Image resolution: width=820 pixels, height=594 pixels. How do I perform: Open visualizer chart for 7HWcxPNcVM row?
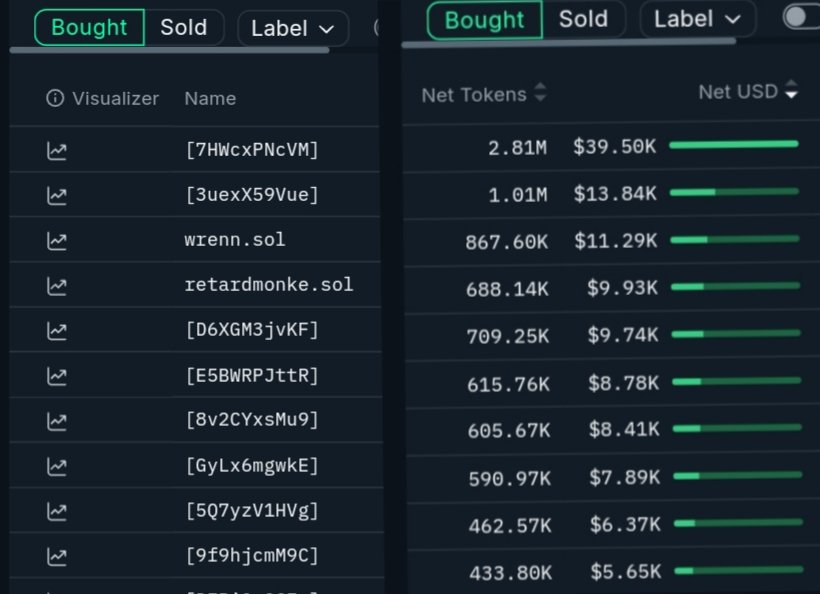click(x=56, y=151)
